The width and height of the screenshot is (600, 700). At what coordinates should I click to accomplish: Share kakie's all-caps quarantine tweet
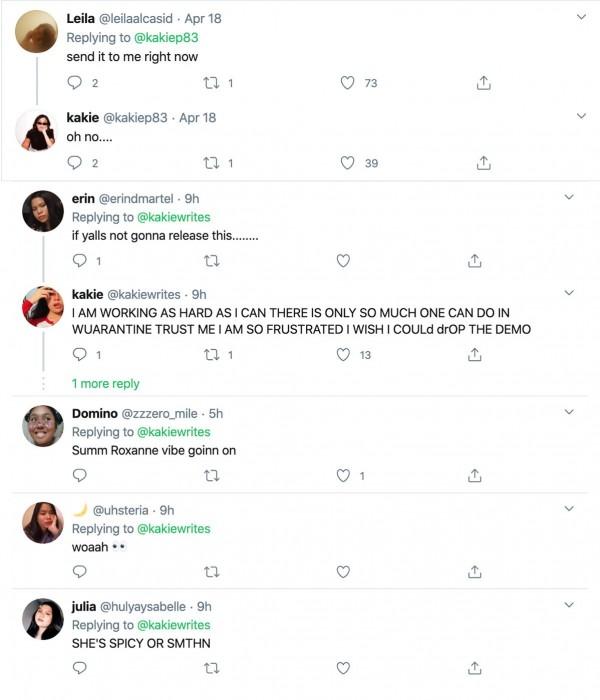[476, 354]
